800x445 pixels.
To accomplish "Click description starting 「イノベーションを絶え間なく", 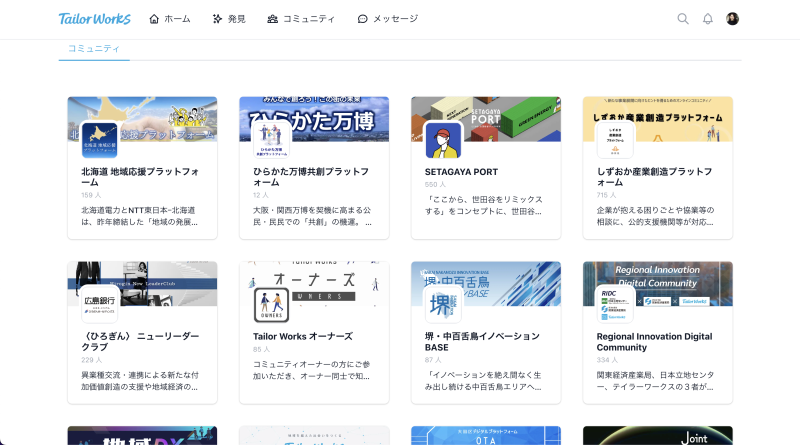I will click(483, 381).
